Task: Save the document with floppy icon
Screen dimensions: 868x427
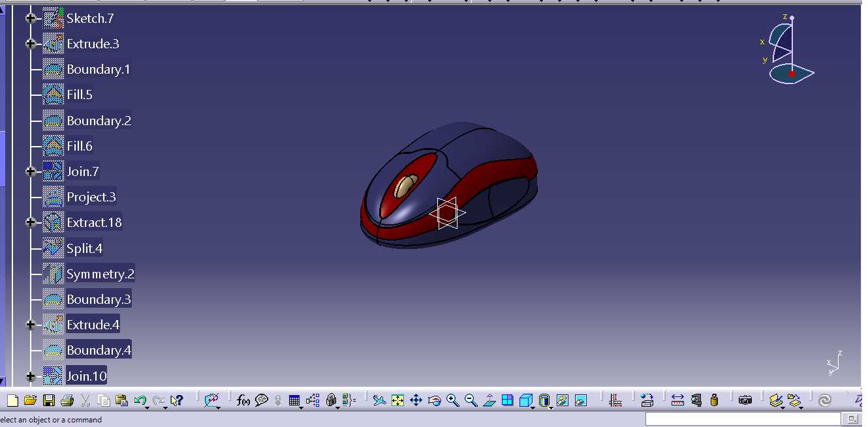Action: 48,400
